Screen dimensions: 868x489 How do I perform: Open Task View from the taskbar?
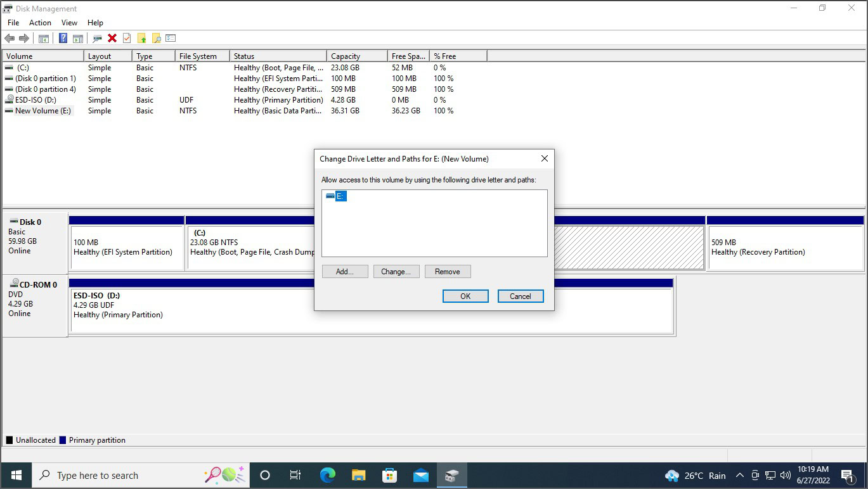(x=295, y=475)
